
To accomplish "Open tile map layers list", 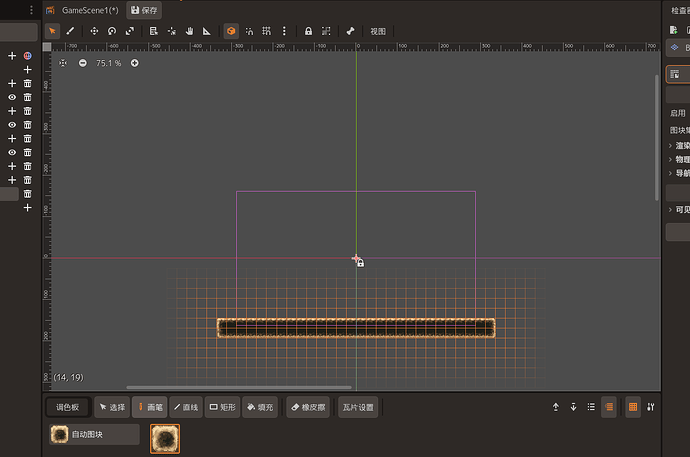I will [591, 407].
